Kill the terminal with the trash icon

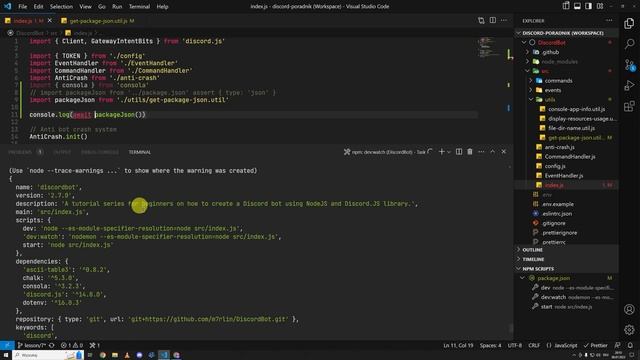point(470,152)
